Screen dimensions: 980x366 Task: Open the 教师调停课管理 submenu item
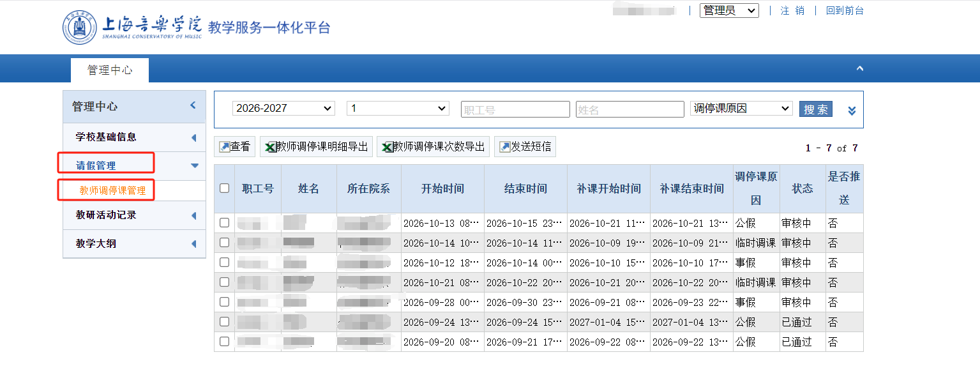pos(112,190)
